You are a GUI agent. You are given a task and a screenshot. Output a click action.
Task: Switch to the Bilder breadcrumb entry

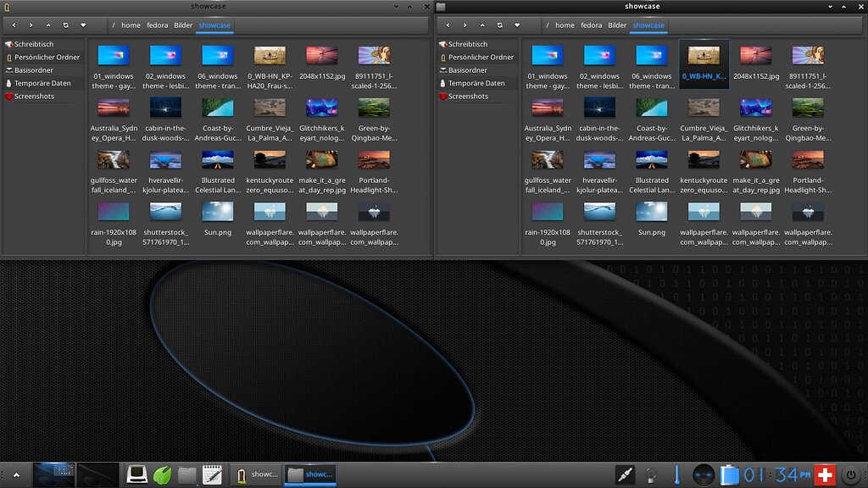point(183,25)
